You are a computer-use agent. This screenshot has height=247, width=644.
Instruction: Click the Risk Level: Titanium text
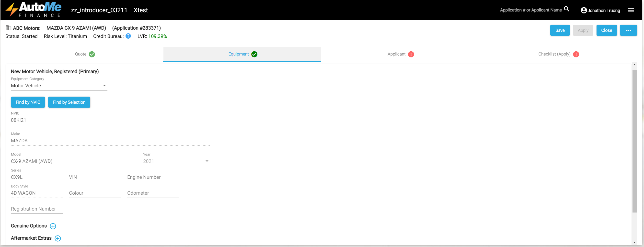[65, 36]
